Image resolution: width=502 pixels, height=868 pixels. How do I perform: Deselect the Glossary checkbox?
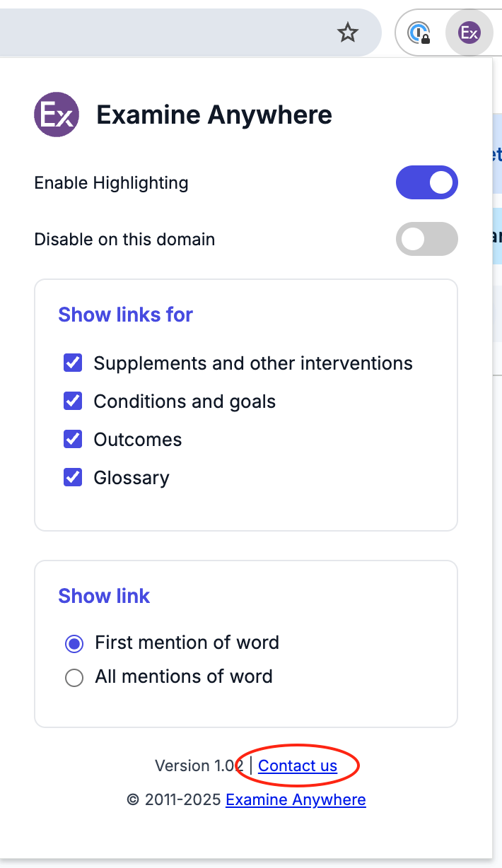[73, 478]
